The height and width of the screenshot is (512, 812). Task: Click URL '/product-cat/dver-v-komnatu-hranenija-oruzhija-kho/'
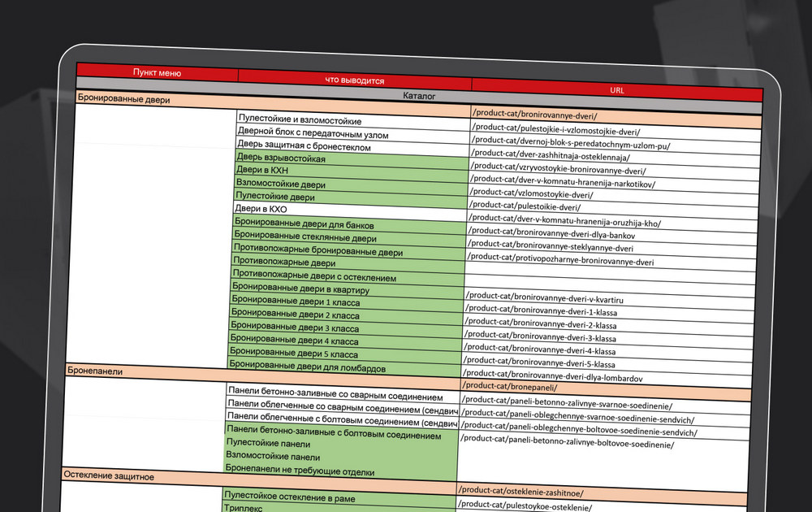click(x=564, y=220)
